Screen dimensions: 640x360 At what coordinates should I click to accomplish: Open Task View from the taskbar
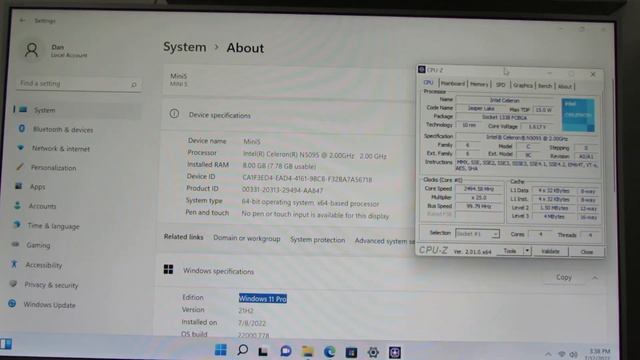pyautogui.click(x=263, y=351)
